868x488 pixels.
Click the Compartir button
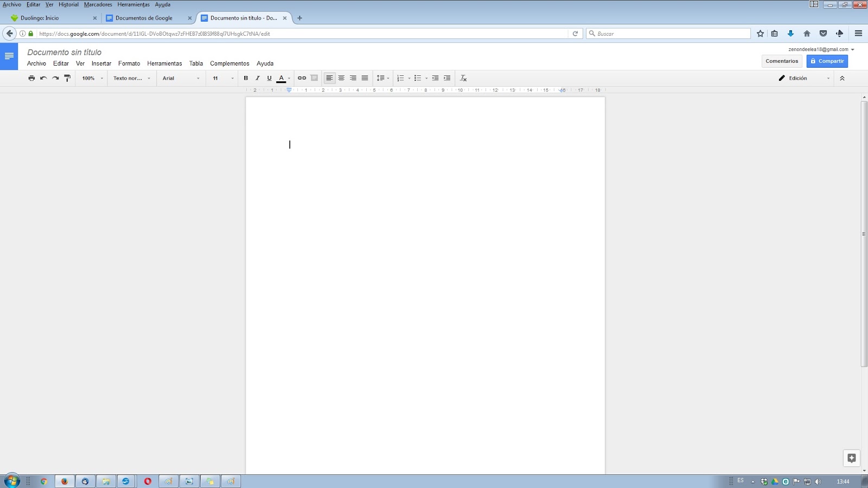click(x=827, y=61)
